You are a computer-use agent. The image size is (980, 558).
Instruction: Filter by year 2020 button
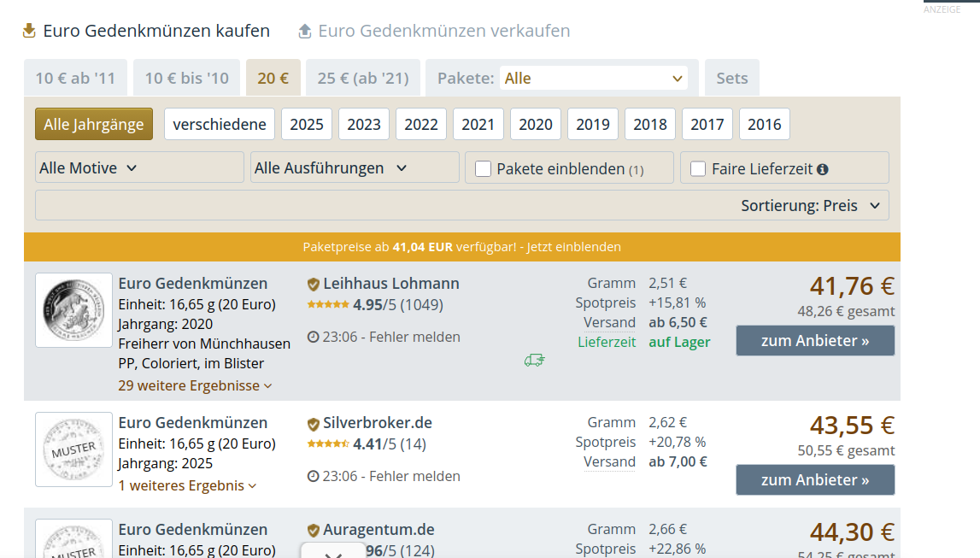[x=536, y=125]
